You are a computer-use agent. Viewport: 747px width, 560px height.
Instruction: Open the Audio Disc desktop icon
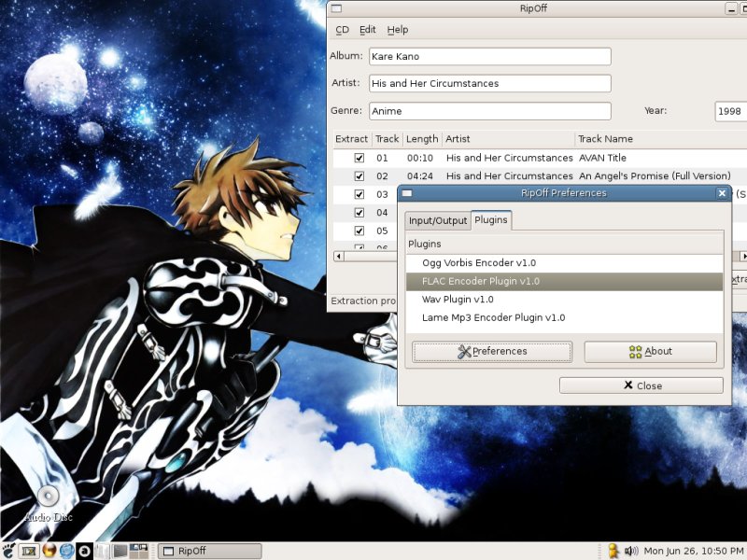point(49,498)
